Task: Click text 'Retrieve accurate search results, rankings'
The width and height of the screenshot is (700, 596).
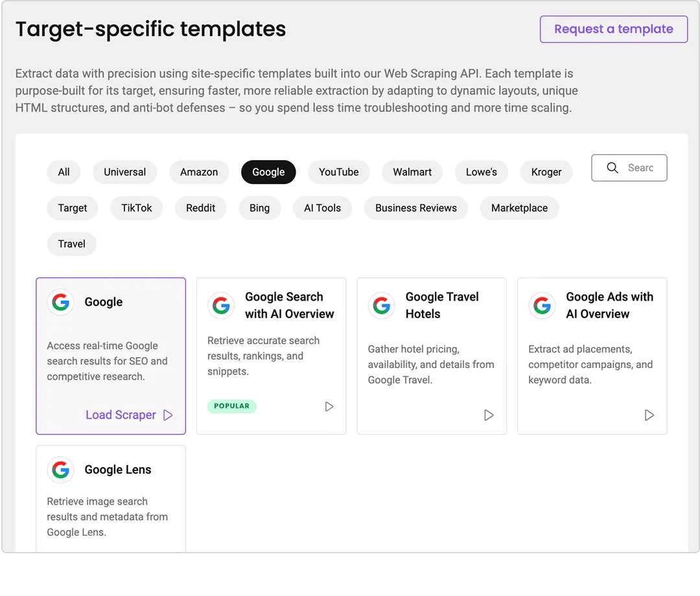Action: [263, 356]
